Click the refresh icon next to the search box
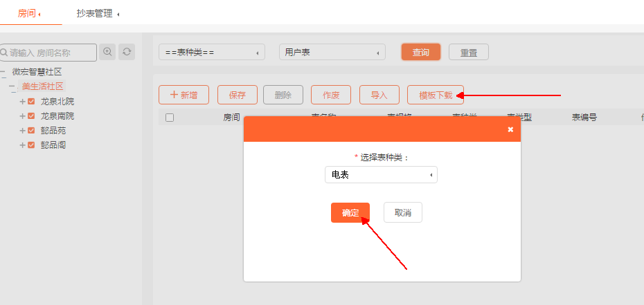Viewport: 644px width, 305px height. click(x=126, y=52)
